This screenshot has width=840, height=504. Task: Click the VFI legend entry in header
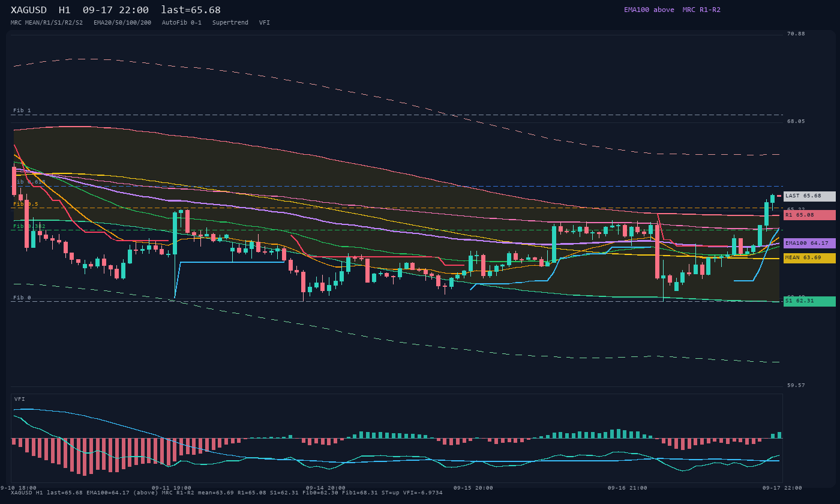point(265,23)
